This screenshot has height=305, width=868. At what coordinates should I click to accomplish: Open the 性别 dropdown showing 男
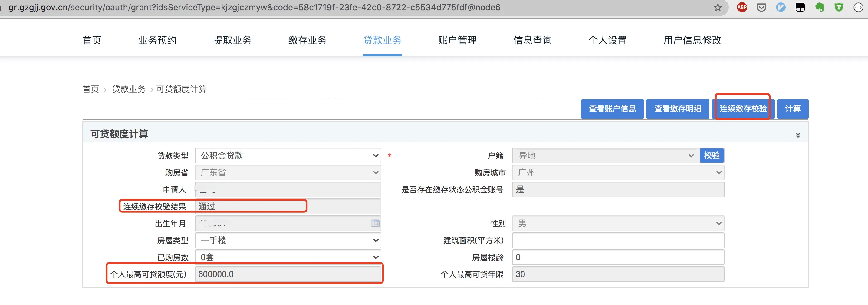(x=618, y=223)
